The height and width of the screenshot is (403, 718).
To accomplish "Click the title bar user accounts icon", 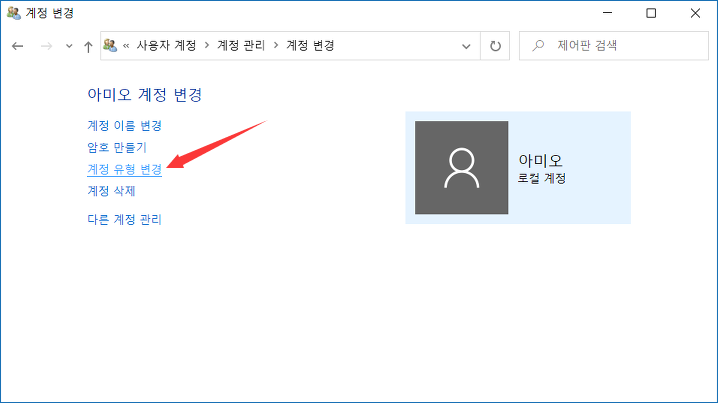I will click(13, 13).
